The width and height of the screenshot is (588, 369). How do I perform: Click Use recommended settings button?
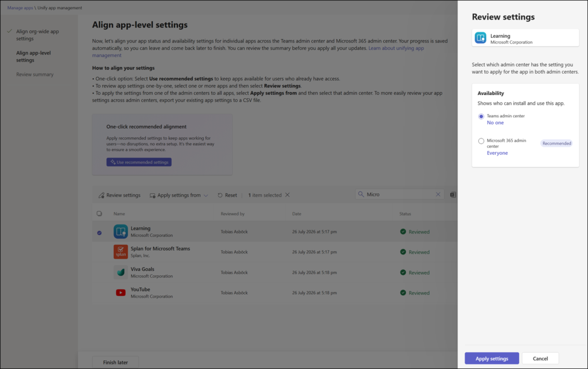(x=139, y=162)
